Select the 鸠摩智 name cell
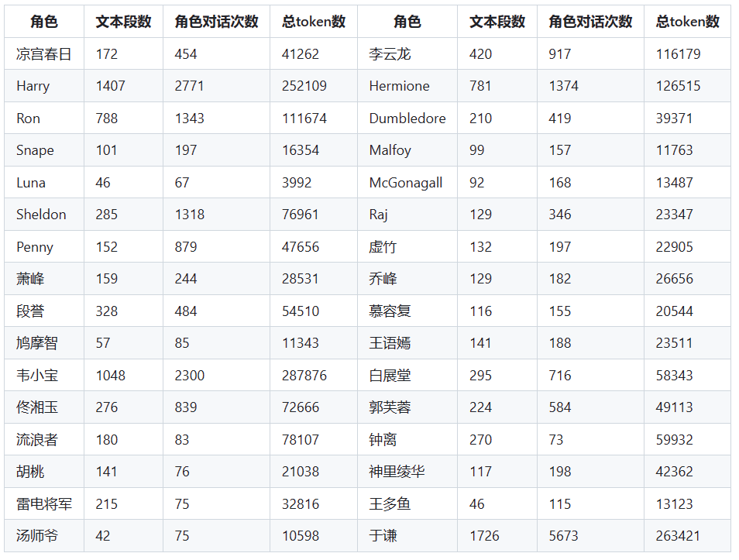The width and height of the screenshot is (739, 560). click(x=44, y=342)
